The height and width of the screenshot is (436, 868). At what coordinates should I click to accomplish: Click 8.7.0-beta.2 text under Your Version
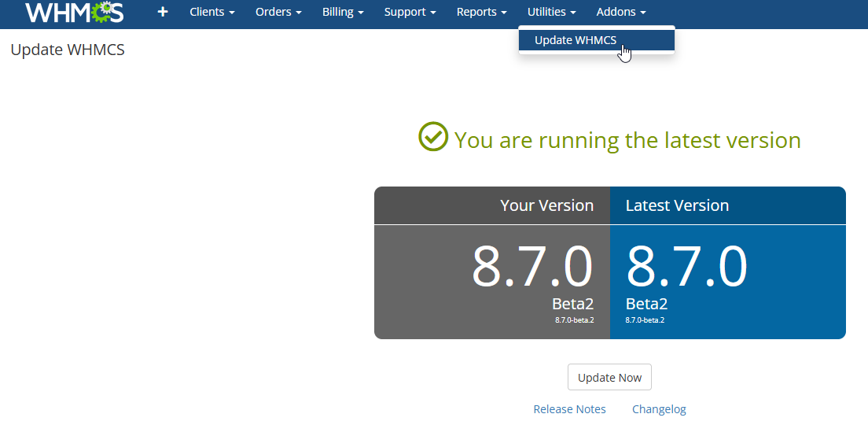click(575, 320)
